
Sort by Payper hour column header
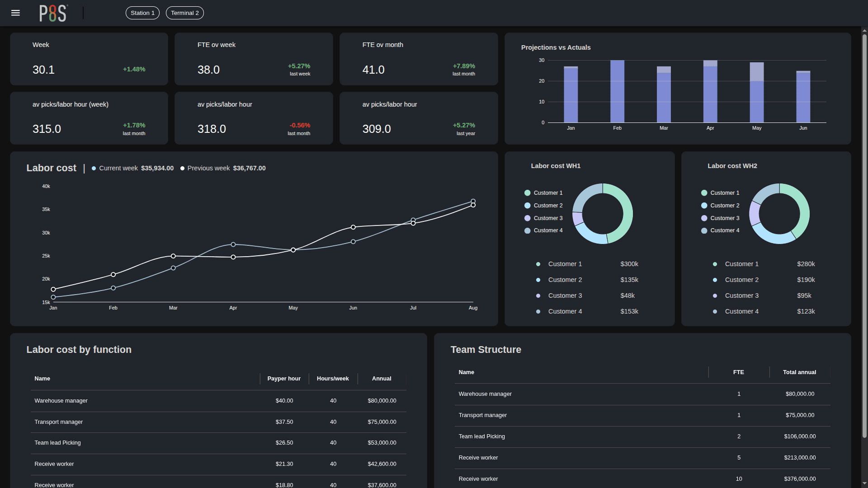point(284,379)
